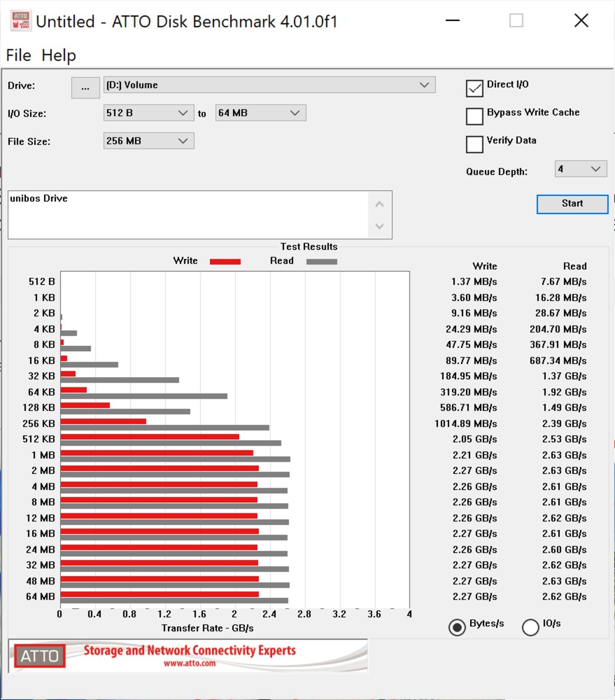The width and height of the screenshot is (615, 700).
Task: Select the IO/s radio button
Action: tap(530, 627)
